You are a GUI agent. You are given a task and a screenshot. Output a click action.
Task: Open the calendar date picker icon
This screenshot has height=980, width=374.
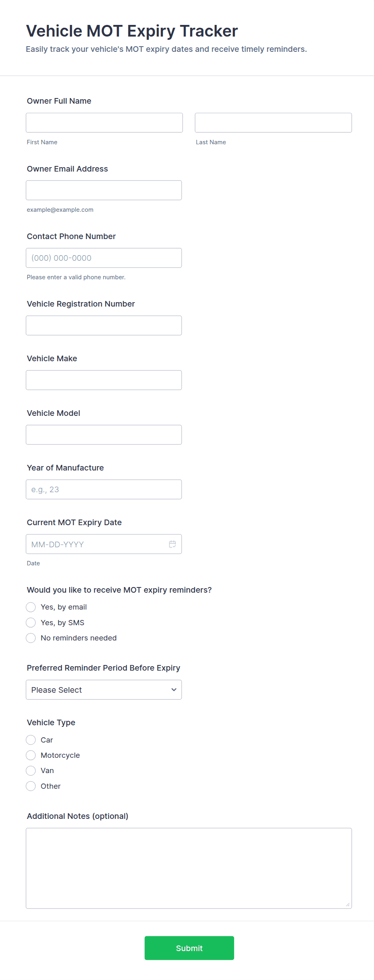[x=173, y=544]
